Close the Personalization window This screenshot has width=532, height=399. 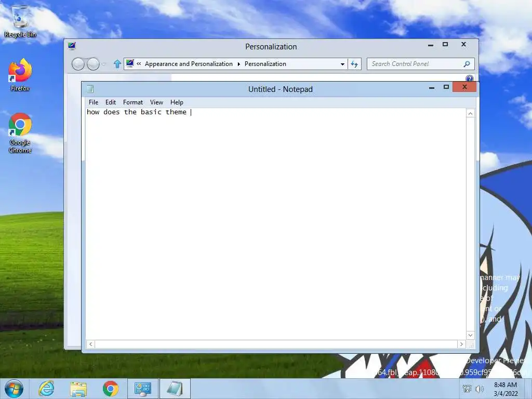click(463, 45)
